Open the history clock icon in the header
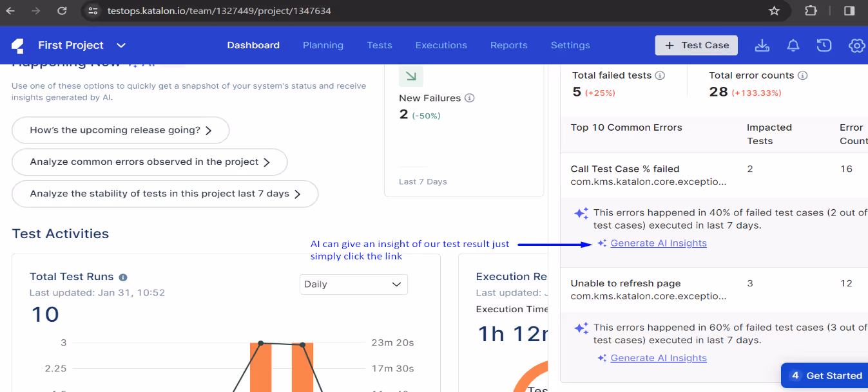 point(824,45)
